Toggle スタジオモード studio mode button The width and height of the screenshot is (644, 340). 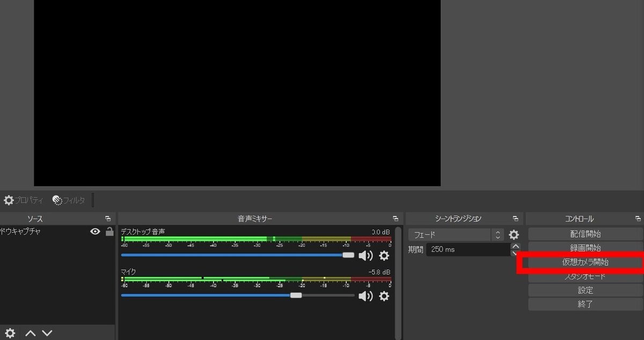(x=585, y=277)
